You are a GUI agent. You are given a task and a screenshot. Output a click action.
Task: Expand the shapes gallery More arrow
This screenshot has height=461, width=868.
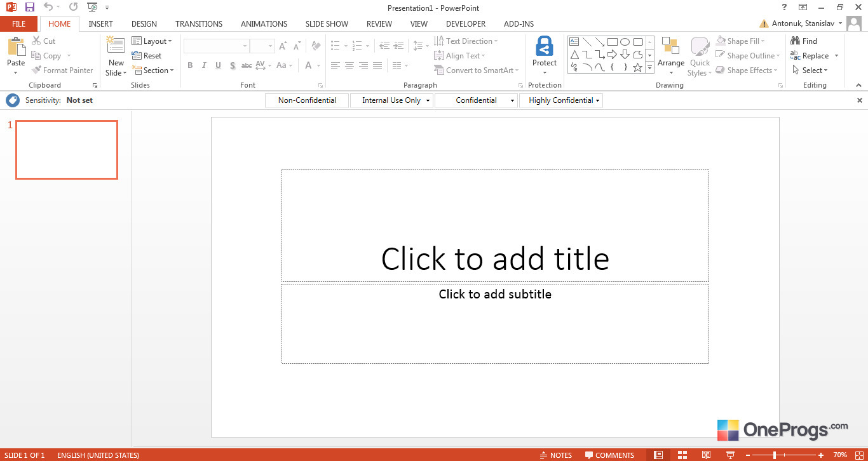point(649,67)
